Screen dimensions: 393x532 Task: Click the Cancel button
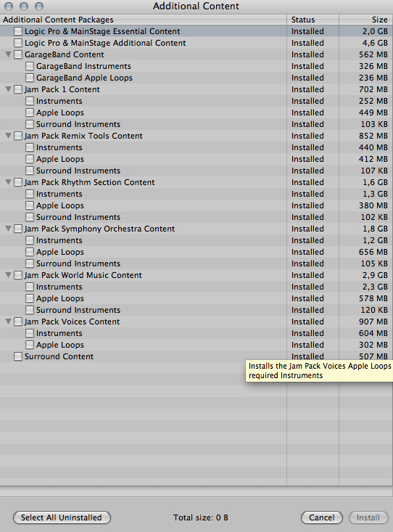click(x=321, y=517)
